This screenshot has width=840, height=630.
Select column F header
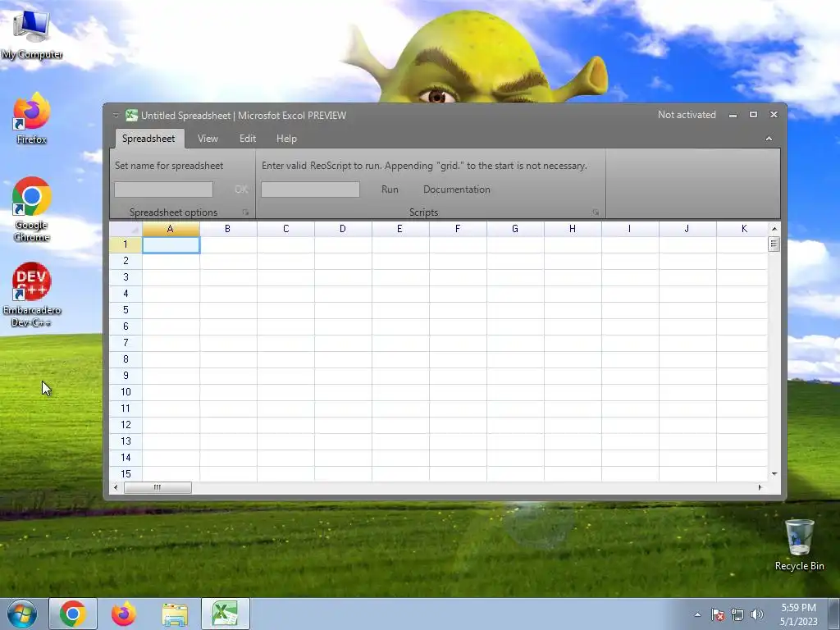(458, 229)
